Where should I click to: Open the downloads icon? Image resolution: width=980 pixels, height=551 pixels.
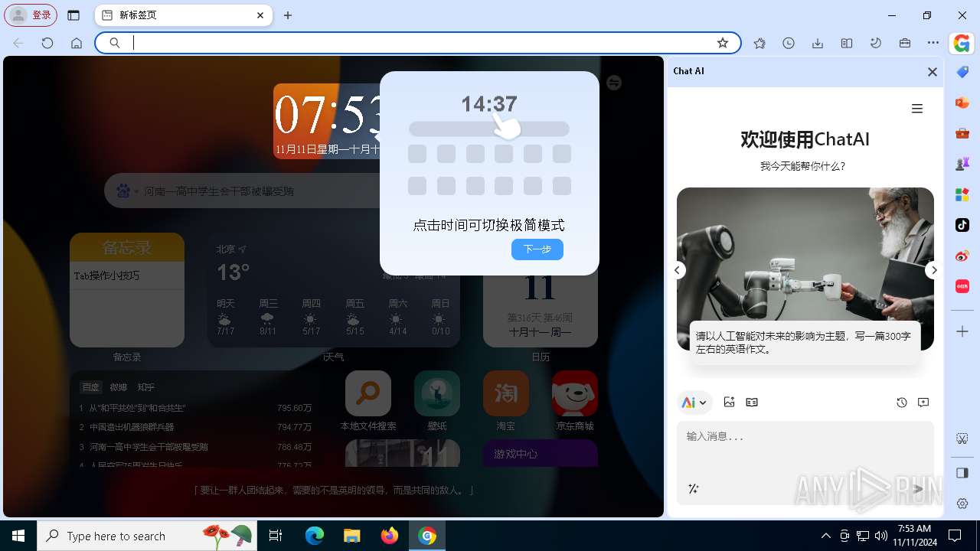[818, 44]
